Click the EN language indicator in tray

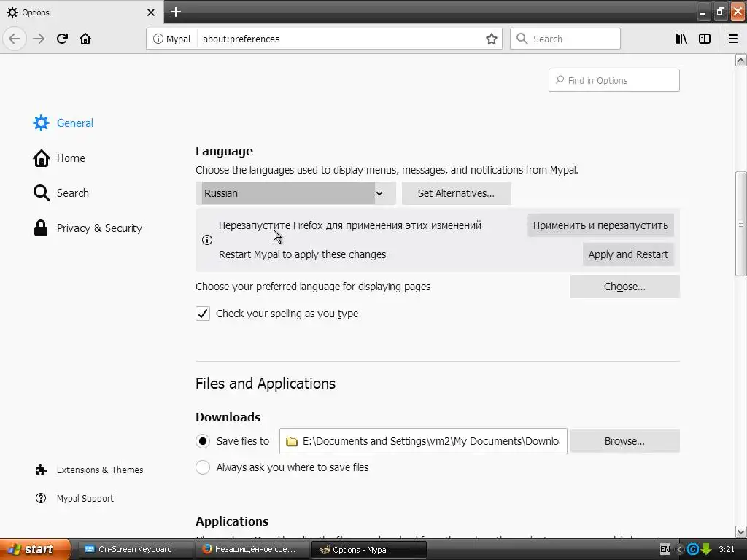[x=665, y=549]
